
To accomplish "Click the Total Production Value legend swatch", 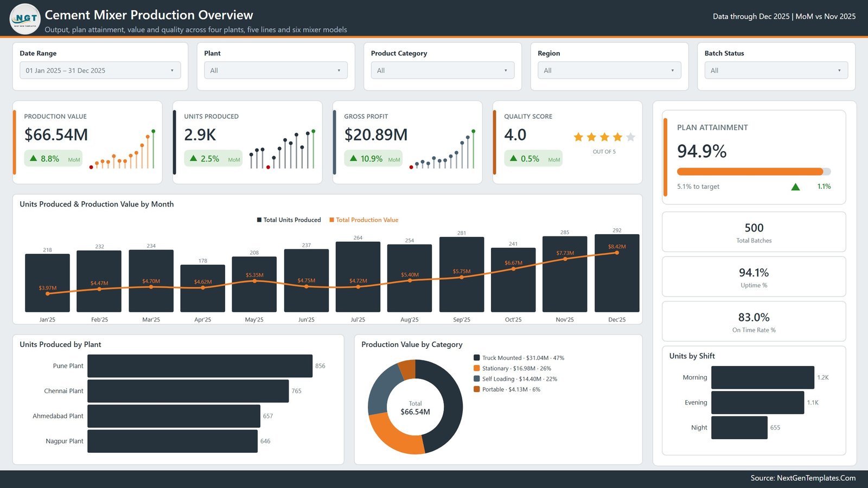I will click(331, 220).
